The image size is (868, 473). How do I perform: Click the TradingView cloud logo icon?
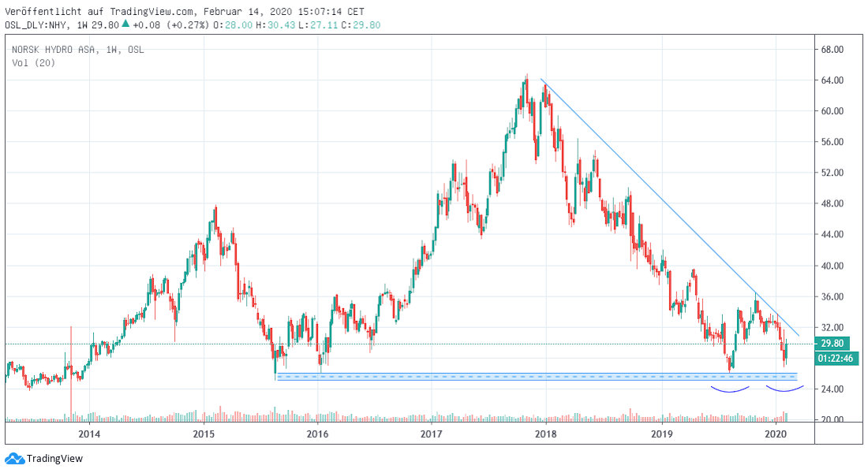tap(14, 458)
